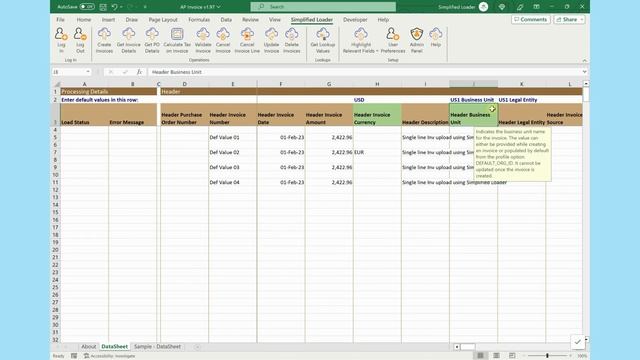Click the diamond premium icon in title bar
Viewport: 640px width, 360px height.
point(502,7)
